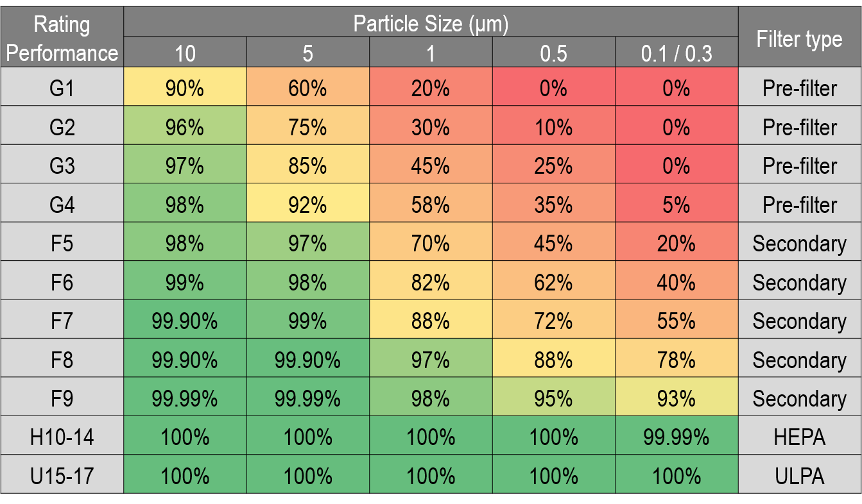Screen dimensions: 862x504
Task: Click the 75% cell in G2 row
Action: [x=308, y=127]
